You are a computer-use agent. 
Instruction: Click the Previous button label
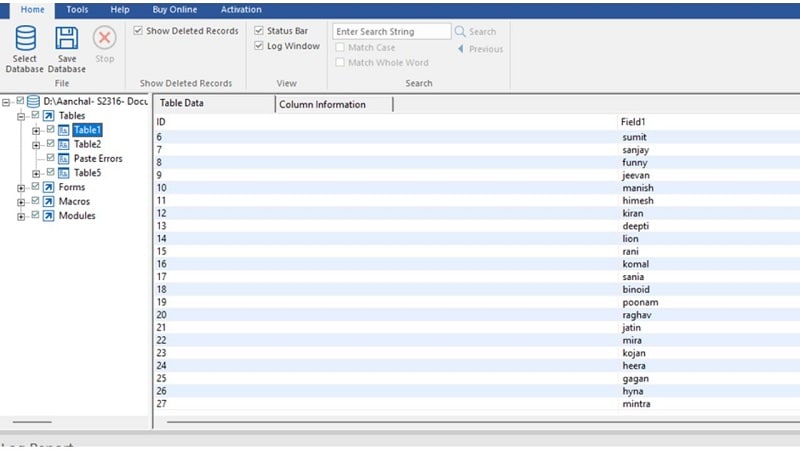click(x=486, y=49)
